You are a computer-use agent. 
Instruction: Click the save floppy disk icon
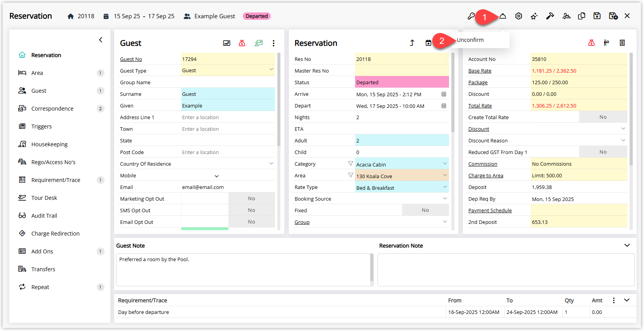coord(597,16)
